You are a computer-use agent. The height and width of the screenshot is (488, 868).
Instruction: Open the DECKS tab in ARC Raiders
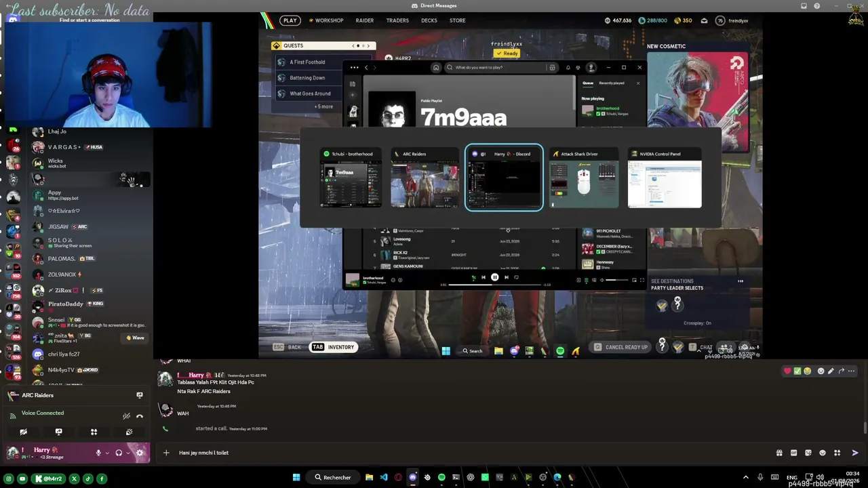(429, 20)
